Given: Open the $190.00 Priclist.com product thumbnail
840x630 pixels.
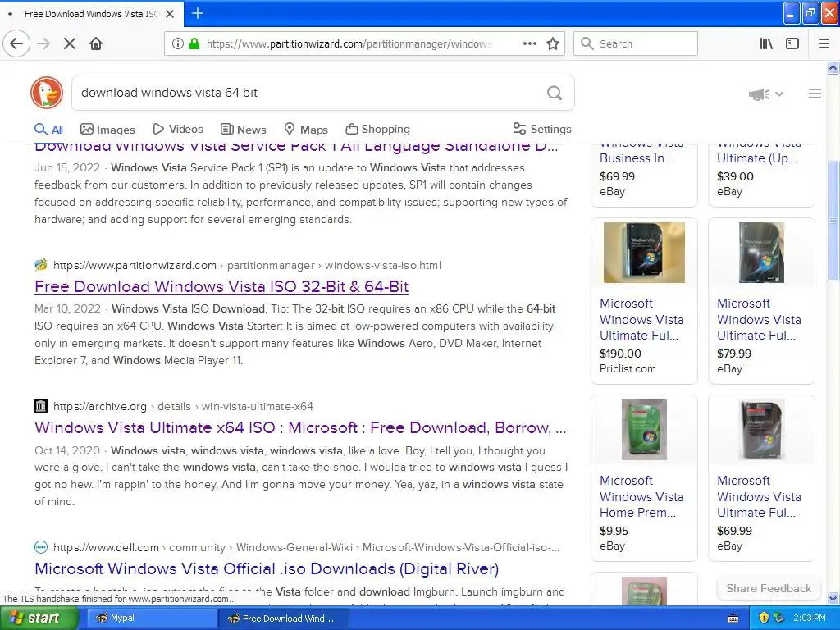Looking at the screenshot, I should 644,253.
